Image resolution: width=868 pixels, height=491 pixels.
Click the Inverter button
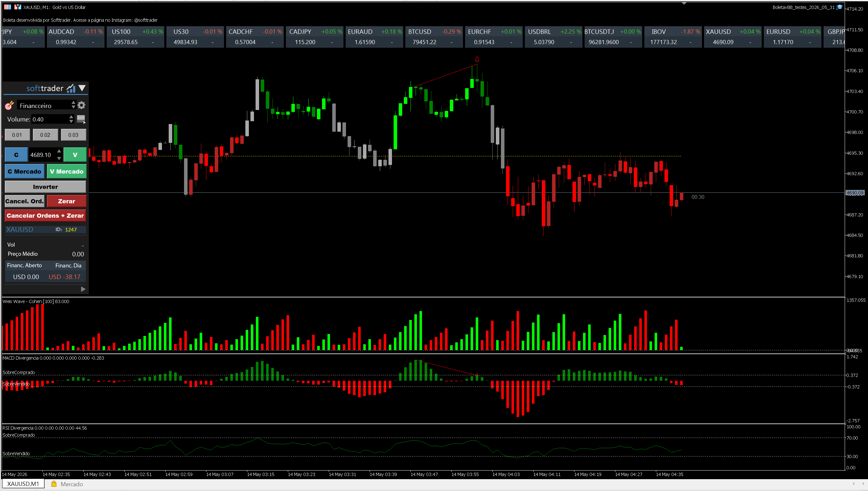coord(45,187)
